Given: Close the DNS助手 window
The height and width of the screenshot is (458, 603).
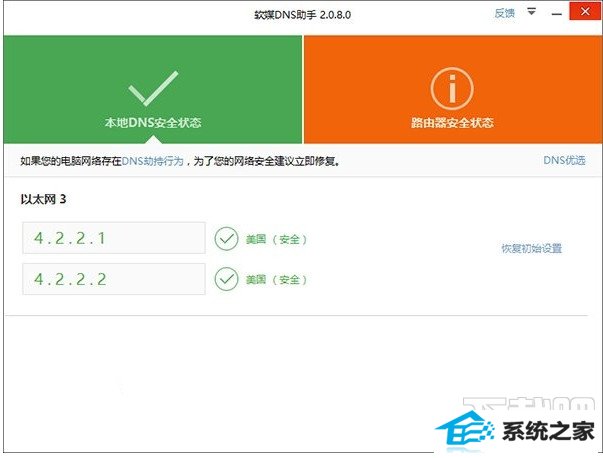Looking at the screenshot, I should [x=585, y=12].
